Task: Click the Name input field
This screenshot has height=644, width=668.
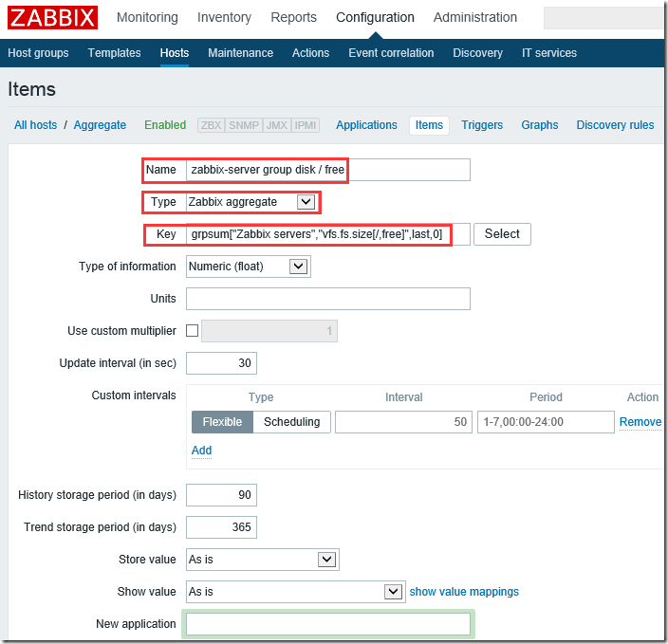Action: point(328,170)
